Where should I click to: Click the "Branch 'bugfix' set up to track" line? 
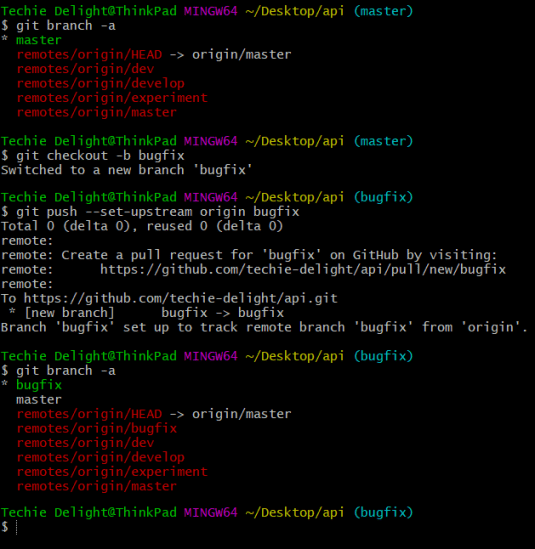264,327
